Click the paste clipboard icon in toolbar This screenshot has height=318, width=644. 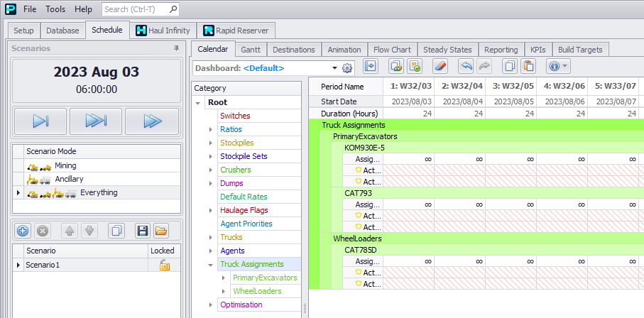pyautogui.click(x=528, y=67)
